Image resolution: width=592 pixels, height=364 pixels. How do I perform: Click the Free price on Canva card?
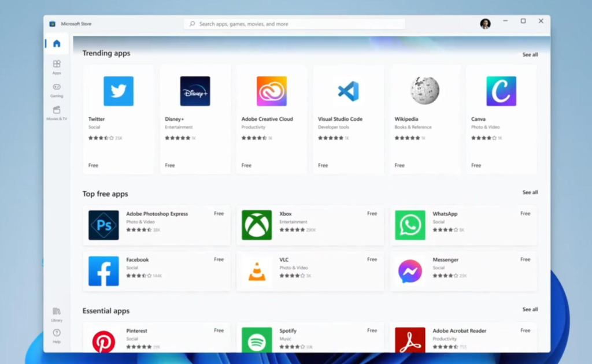(x=476, y=165)
